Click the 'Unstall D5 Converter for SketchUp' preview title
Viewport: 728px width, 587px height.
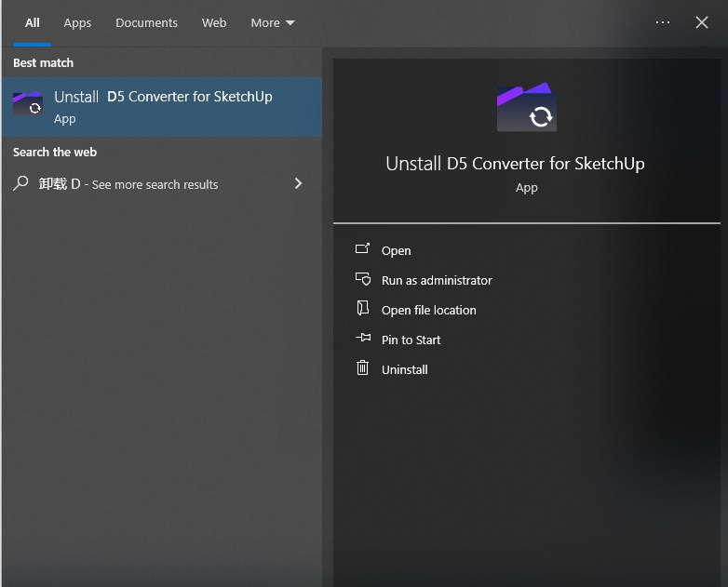pyautogui.click(x=515, y=164)
